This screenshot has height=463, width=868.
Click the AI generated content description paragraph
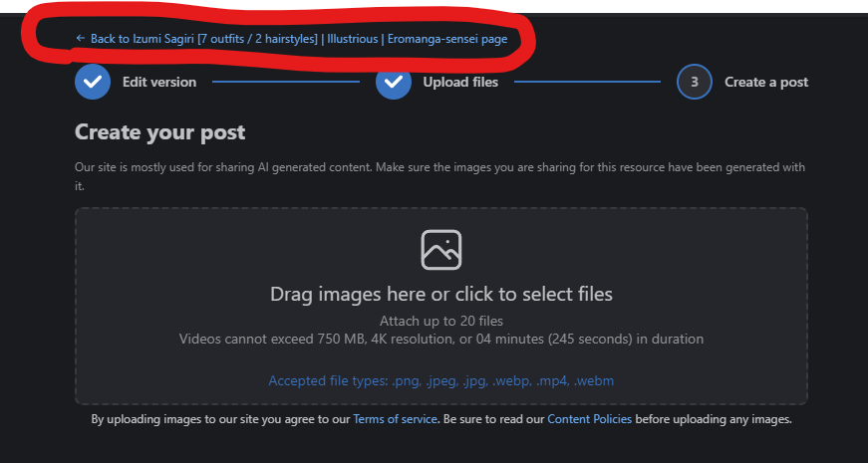pos(440,176)
